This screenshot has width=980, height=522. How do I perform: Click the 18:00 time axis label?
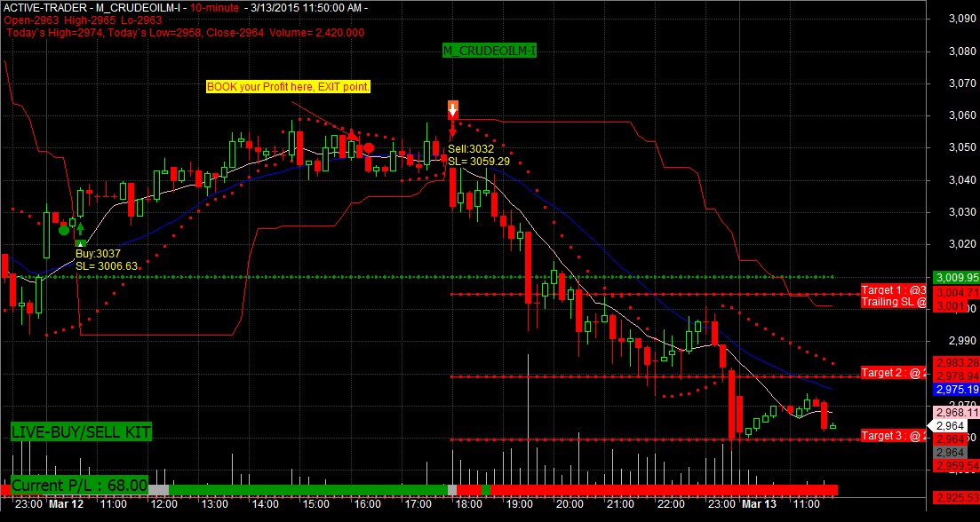tap(469, 503)
